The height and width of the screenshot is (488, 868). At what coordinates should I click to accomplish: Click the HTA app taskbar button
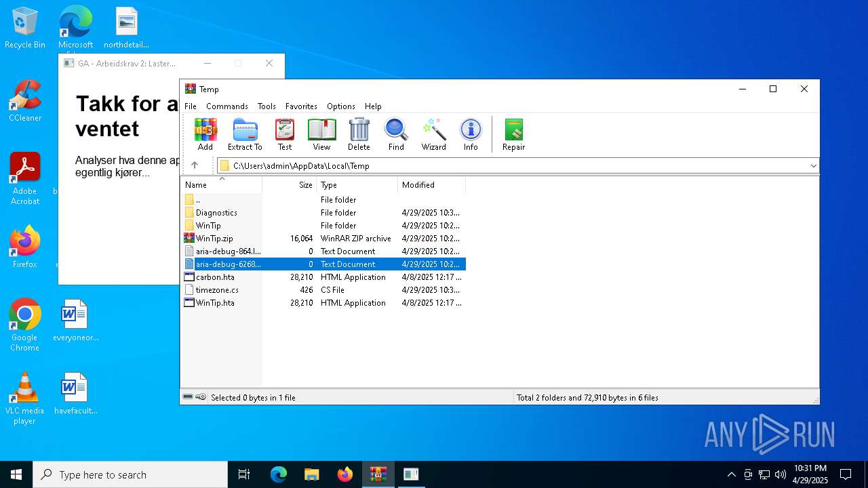point(410,474)
